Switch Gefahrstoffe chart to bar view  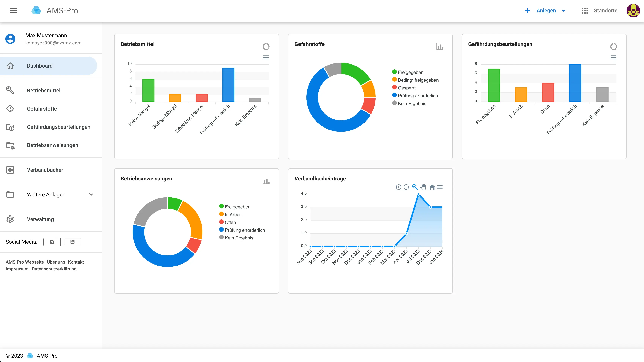(440, 47)
